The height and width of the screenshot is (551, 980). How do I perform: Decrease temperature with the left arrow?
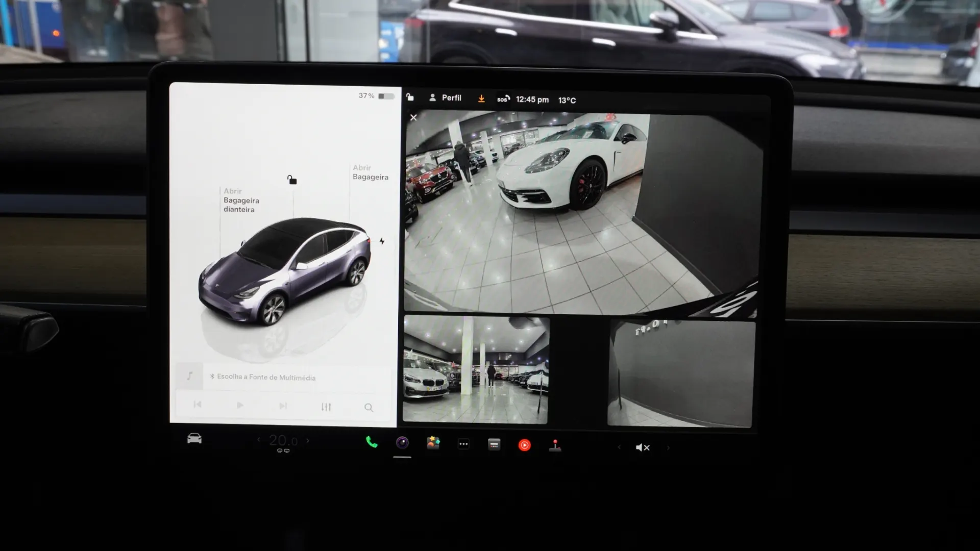point(258,439)
